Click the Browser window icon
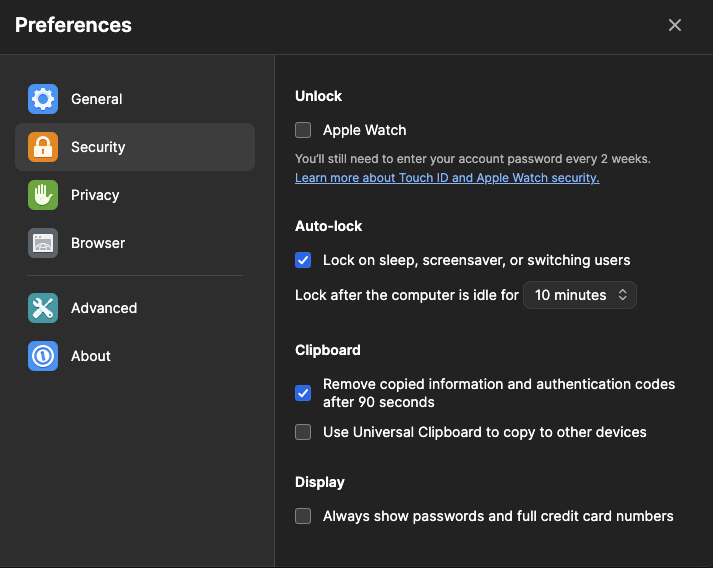The height and width of the screenshot is (568, 713). pos(43,243)
